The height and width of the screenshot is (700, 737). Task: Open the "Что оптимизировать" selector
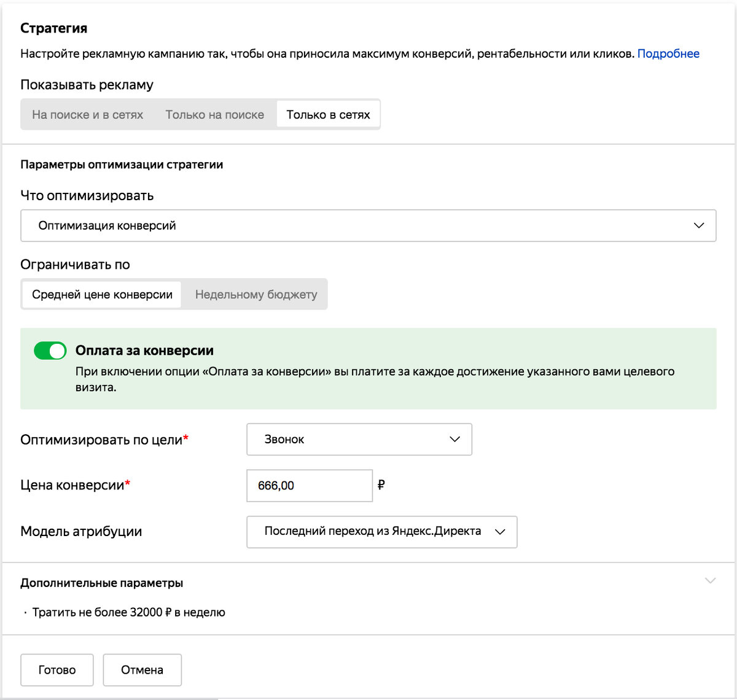pos(368,225)
